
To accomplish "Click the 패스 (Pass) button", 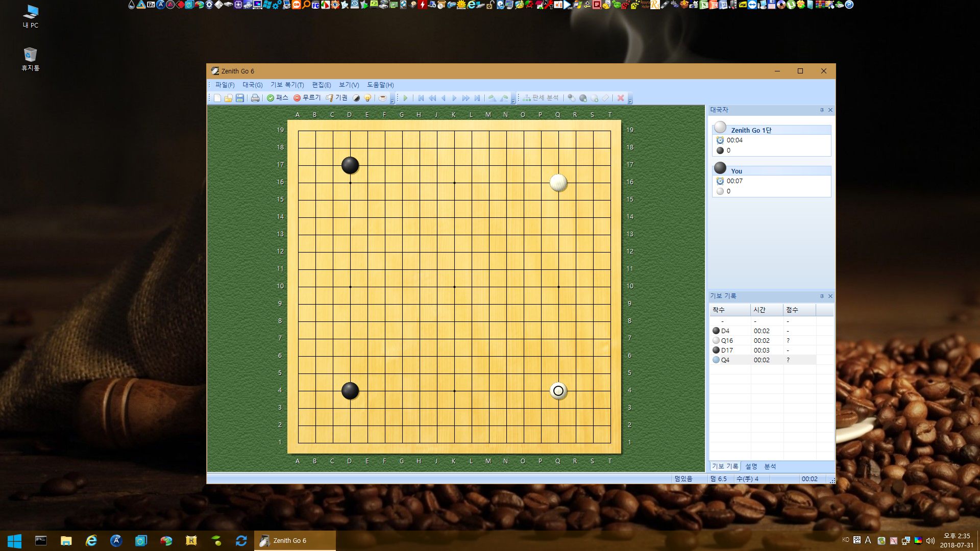I will click(278, 98).
